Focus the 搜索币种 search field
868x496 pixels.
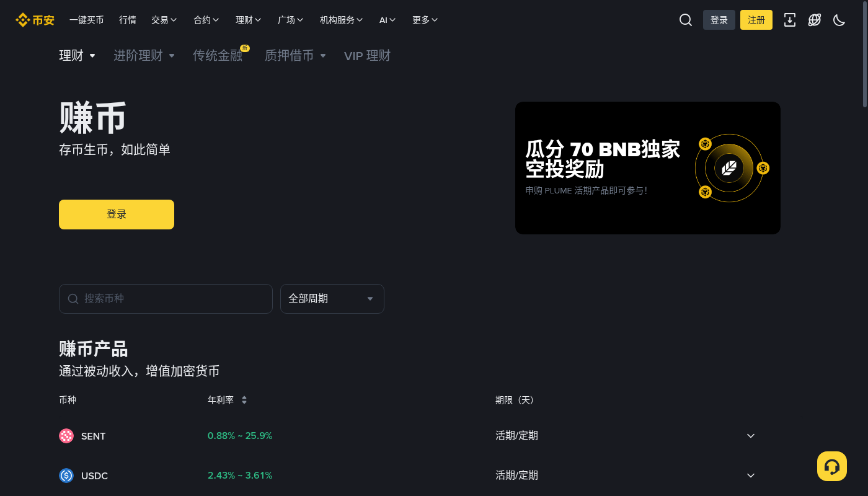coord(166,299)
